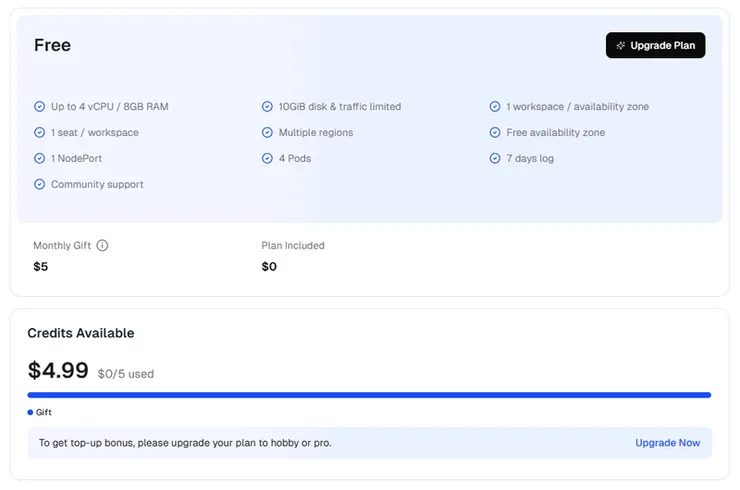Click the $0/5 used label

coord(126,374)
